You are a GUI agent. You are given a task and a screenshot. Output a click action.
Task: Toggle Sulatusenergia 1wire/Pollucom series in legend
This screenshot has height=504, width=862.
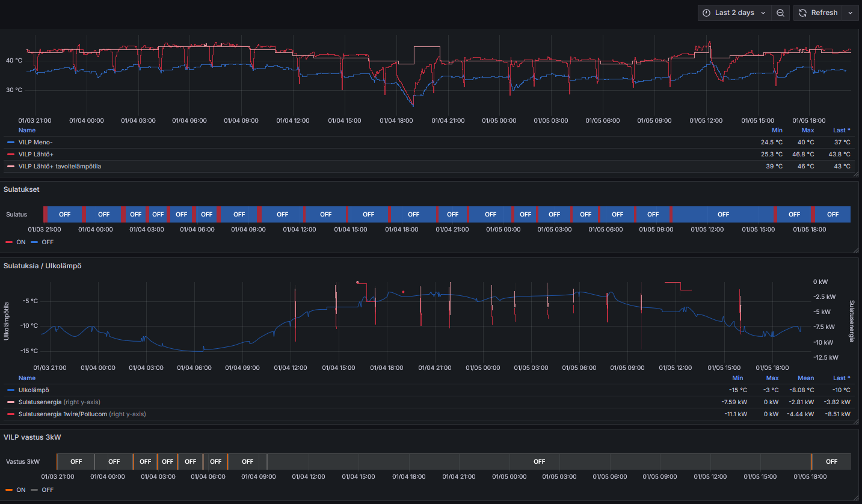[63, 414]
